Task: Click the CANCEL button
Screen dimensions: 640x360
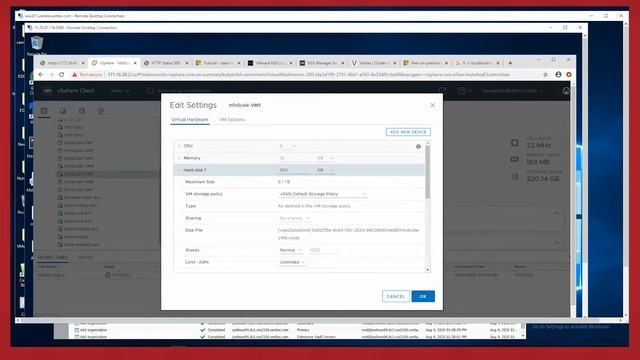Action: [x=396, y=296]
